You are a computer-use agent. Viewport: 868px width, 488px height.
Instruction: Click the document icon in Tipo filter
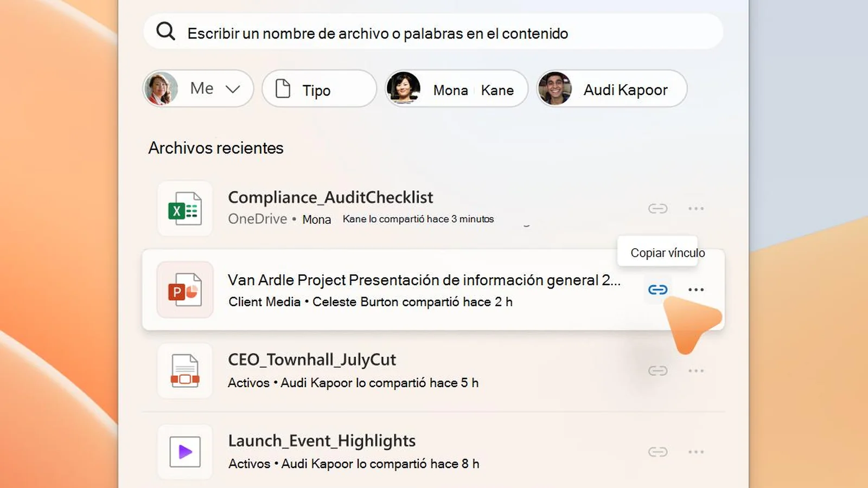click(x=283, y=88)
